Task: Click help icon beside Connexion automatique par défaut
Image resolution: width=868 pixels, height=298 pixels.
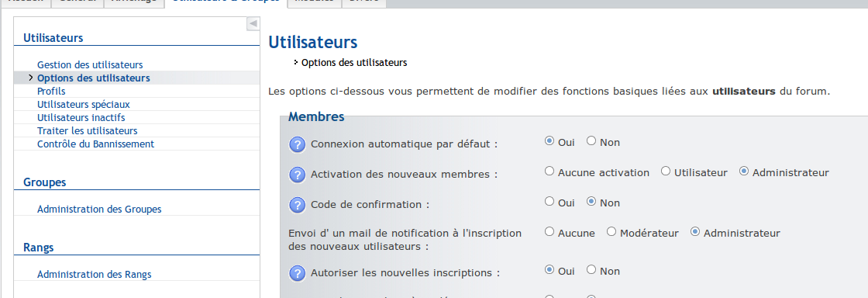Action: (x=298, y=144)
